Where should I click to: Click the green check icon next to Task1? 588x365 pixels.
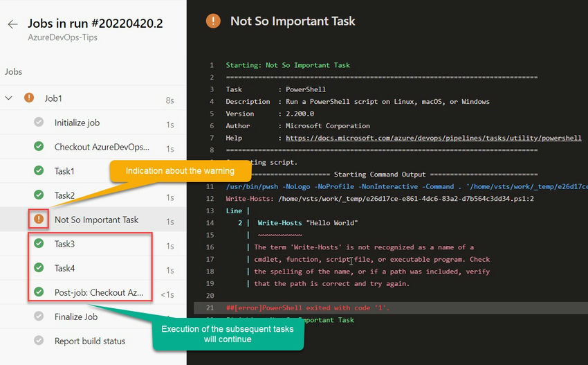tap(39, 170)
